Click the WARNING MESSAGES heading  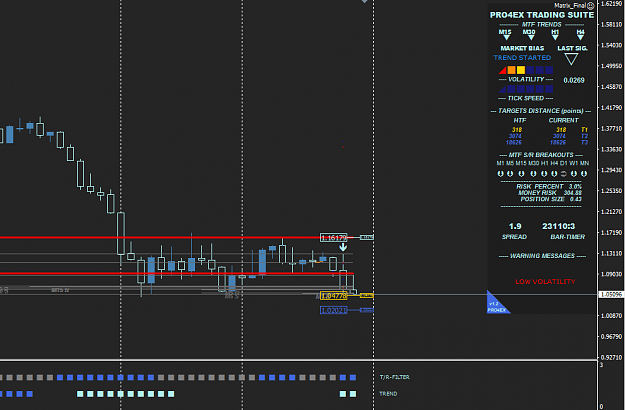(542, 256)
